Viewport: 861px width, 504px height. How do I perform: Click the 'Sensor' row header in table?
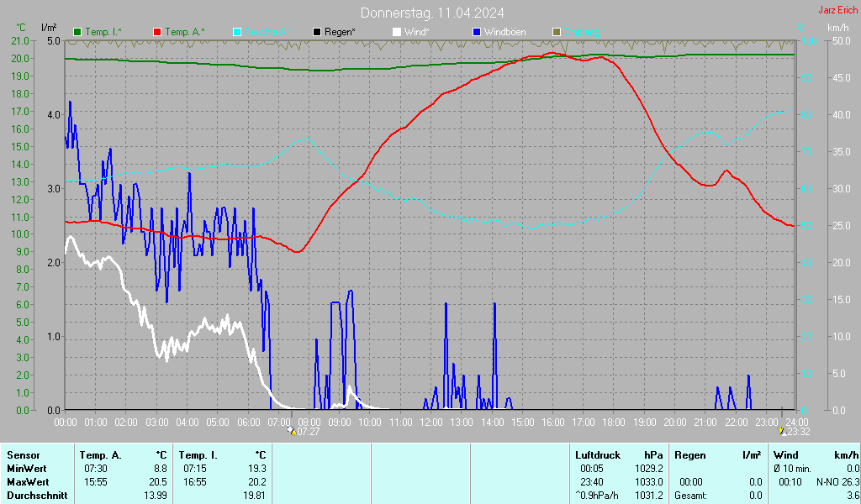point(24,455)
